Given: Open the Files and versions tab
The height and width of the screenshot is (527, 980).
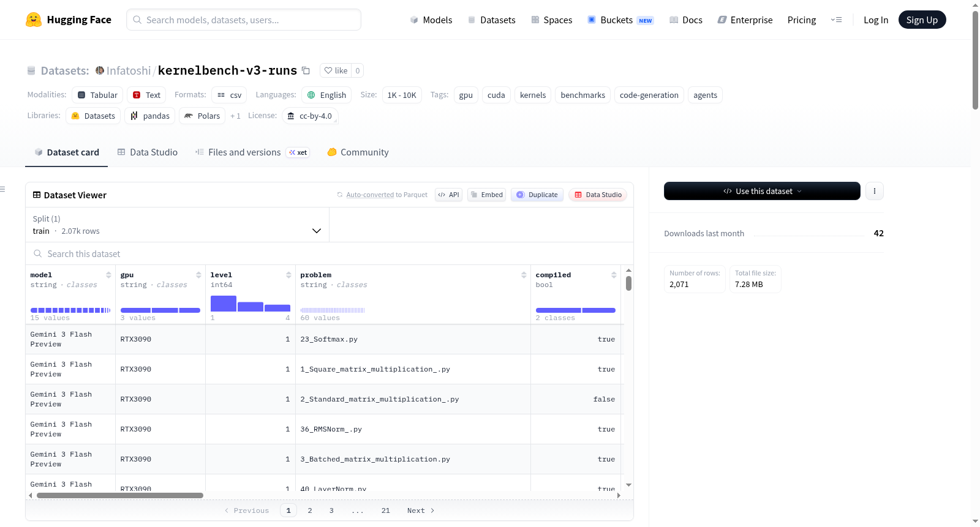Looking at the screenshot, I should click(x=252, y=152).
